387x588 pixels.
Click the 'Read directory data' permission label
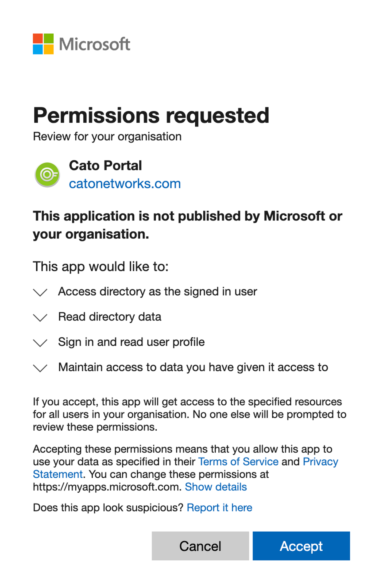coord(110,317)
